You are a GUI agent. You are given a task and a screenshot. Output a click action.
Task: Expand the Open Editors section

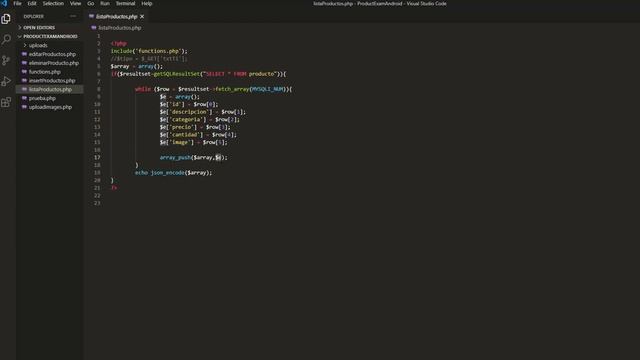coord(20,27)
